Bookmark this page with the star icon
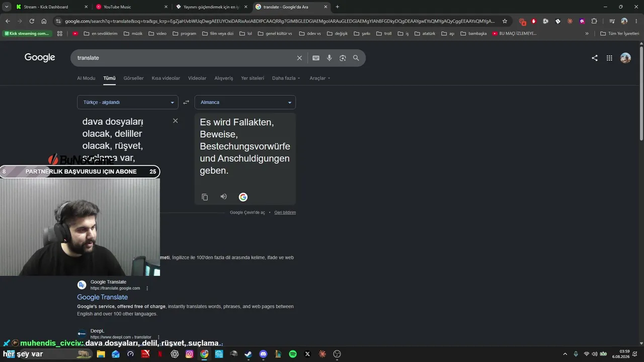644x362 pixels. [x=505, y=21]
